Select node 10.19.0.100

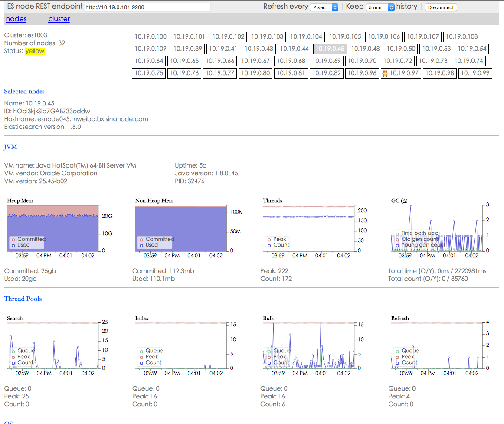(151, 37)
